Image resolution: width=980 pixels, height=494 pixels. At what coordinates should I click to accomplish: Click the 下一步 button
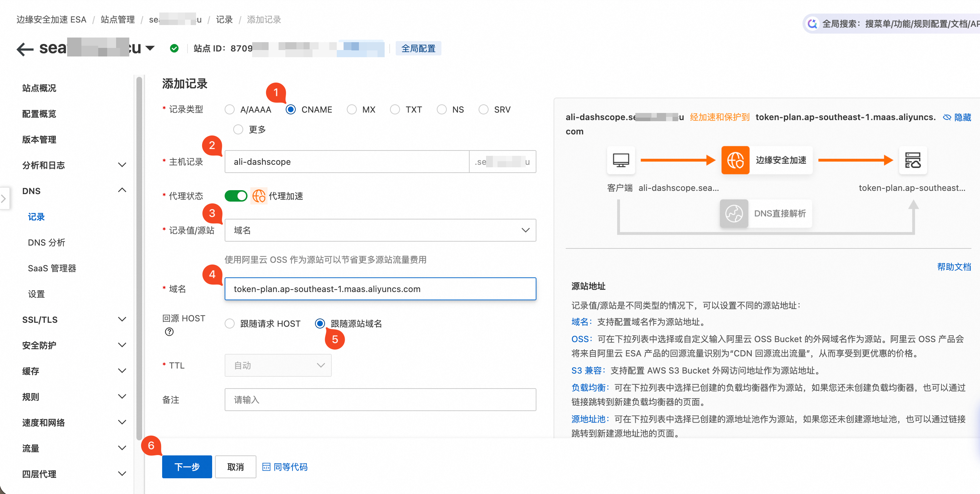[x=187, y=467]
